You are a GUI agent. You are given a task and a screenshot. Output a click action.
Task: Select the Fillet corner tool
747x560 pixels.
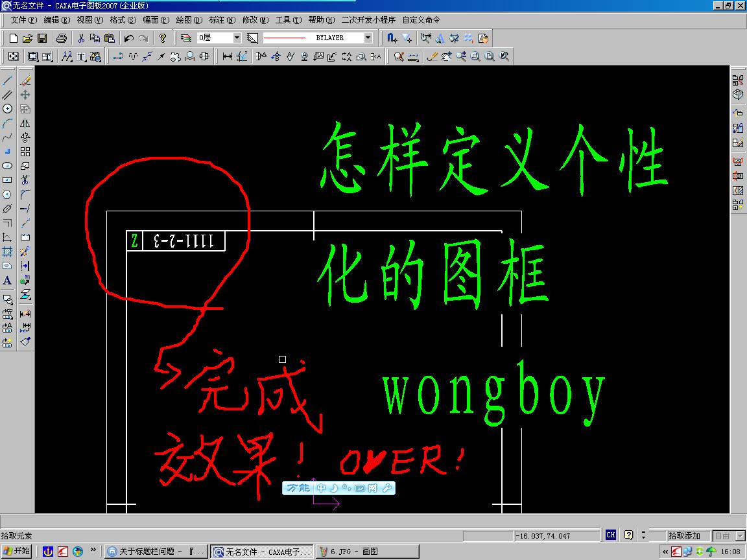25,194
